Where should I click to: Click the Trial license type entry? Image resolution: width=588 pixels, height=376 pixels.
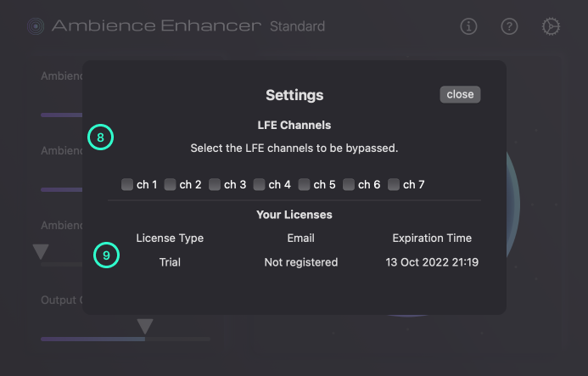pyautogui.click(x=170, y=262)
